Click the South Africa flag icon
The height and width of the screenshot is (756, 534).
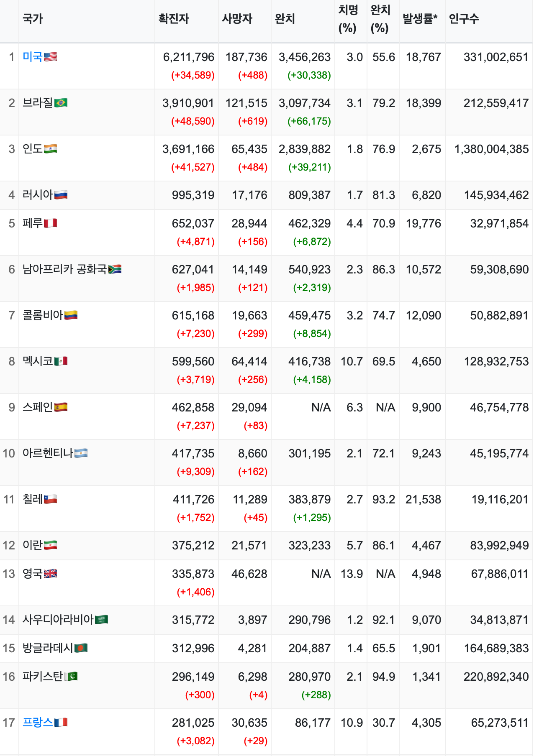[115, 269]
